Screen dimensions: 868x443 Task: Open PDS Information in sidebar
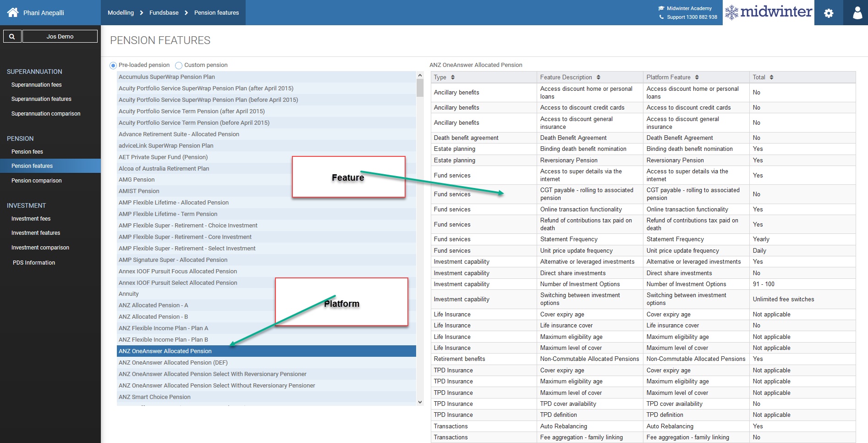point(34,263)
